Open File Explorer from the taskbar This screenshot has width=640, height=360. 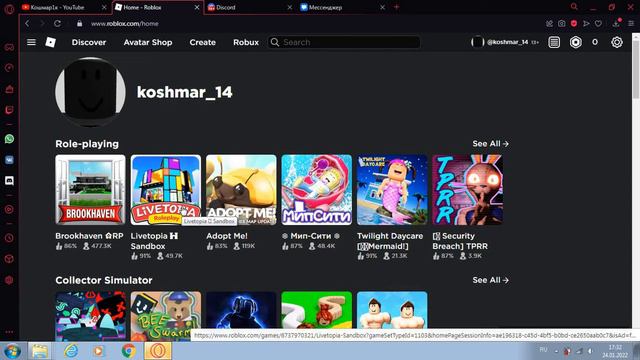pyautogui.click(x=40, y=351)
